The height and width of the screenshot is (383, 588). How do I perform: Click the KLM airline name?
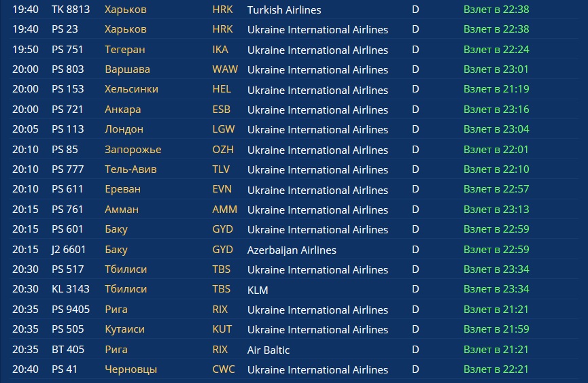258,290
